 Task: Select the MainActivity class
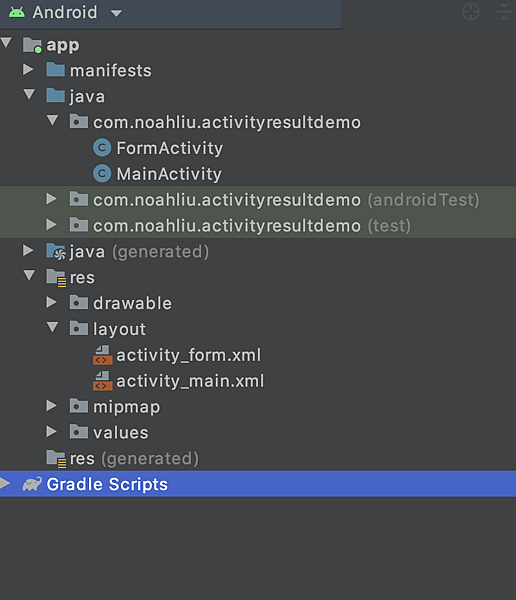pyautogui.click(x=169, y=174)
